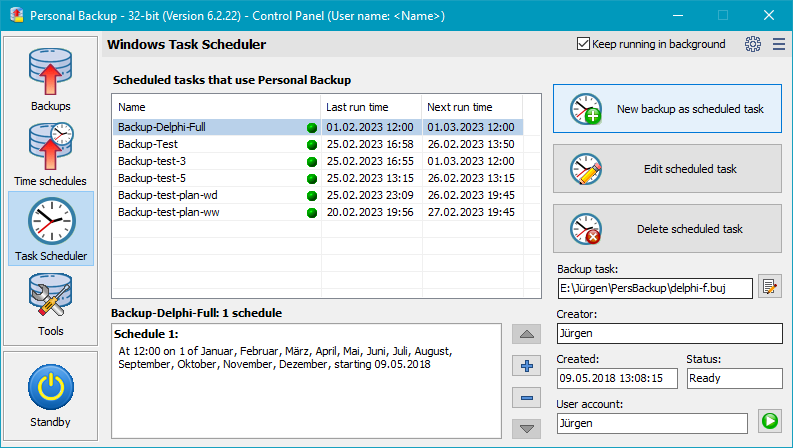793x448 pixels.
Task: Move schedule up with the up arrow
Action: click(x=526, y=334)
